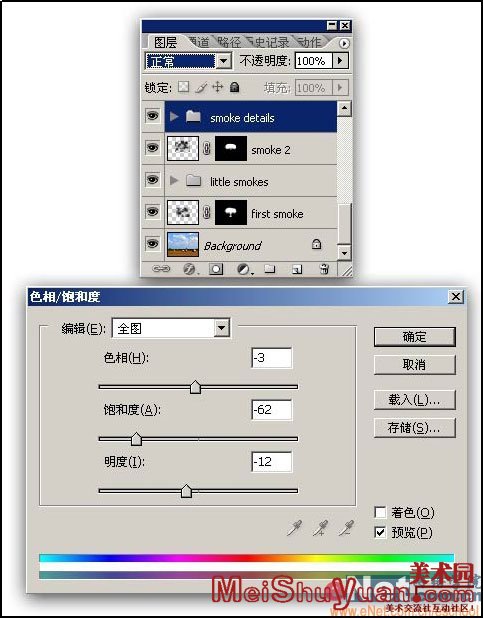Click the create new layer icon
Screen dimensions: 483x618
(x=297, y=269)
